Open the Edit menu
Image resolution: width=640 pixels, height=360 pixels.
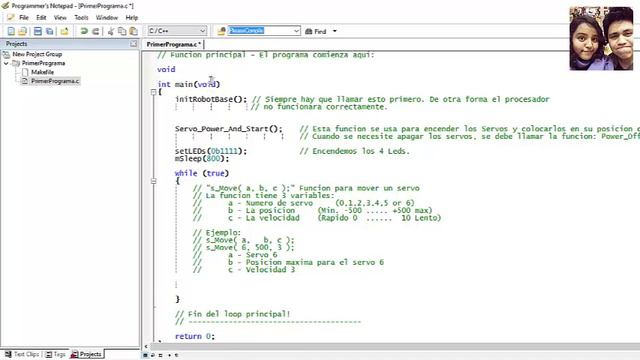pos(41,18)
